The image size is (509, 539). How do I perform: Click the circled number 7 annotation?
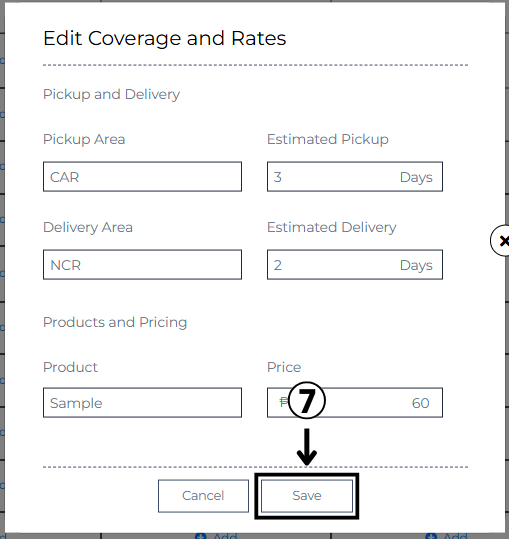click(x=307, y=400)
